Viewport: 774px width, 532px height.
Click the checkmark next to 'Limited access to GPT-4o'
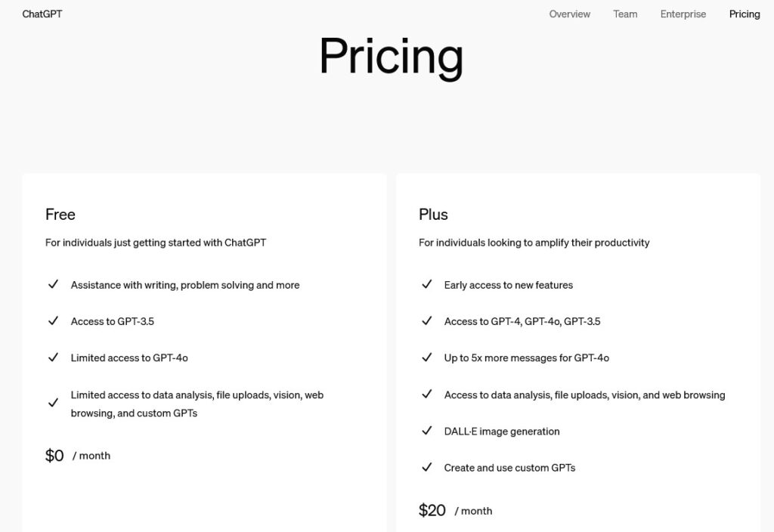(53, 357)
